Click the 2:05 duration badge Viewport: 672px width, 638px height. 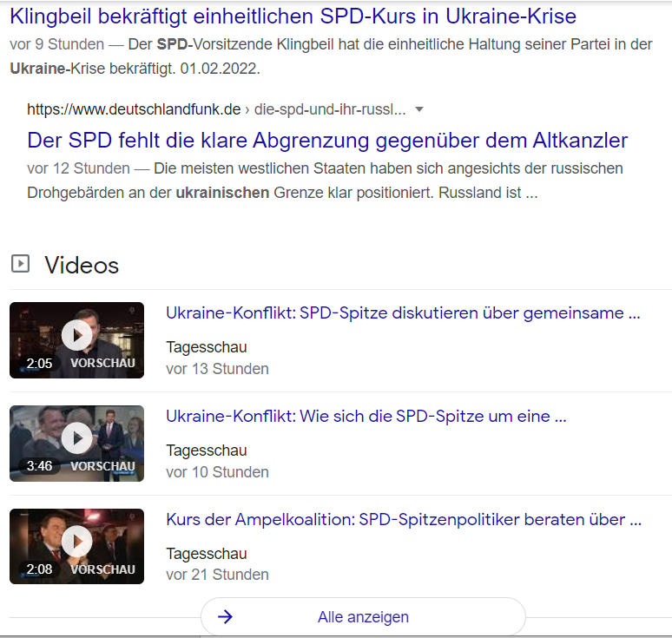point(39,364)
